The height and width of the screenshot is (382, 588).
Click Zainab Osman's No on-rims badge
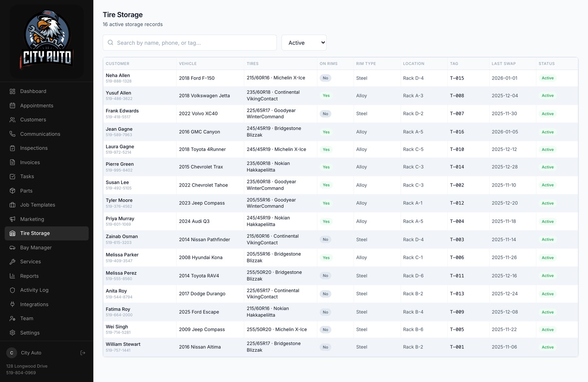click(x=325, y=240)
